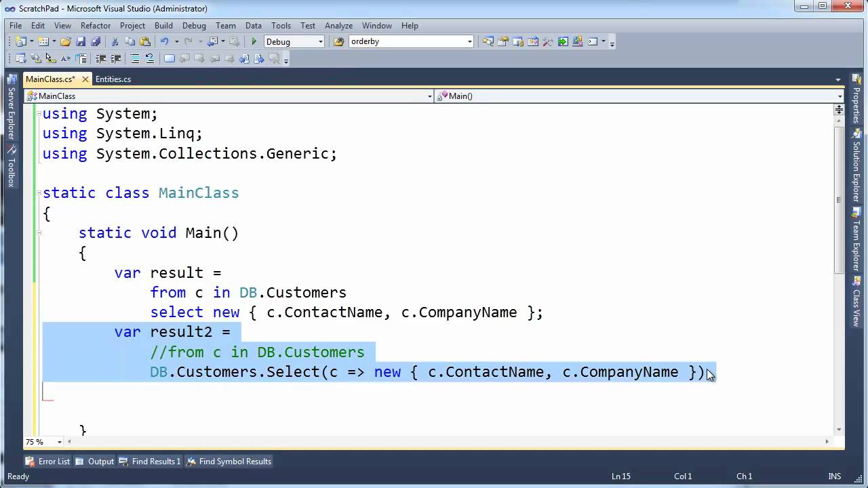Open the File menu
Viewport: 868px width, 488px height.
(x=16, y=25)
